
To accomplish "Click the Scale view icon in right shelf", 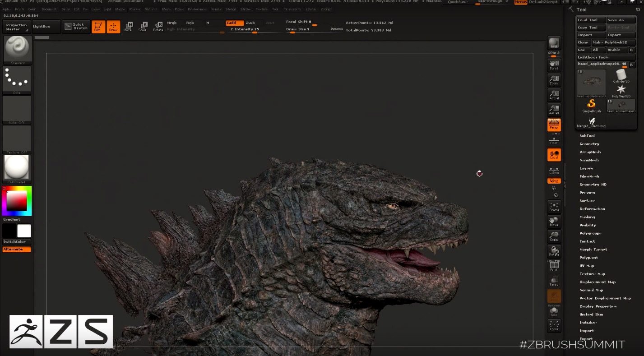I will click(554, 236).
